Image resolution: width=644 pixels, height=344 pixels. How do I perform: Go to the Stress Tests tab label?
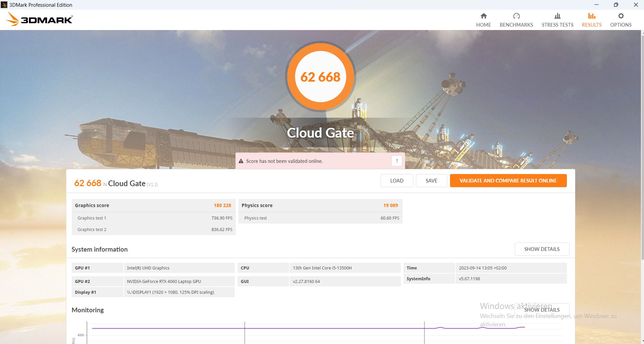[557, 25]
